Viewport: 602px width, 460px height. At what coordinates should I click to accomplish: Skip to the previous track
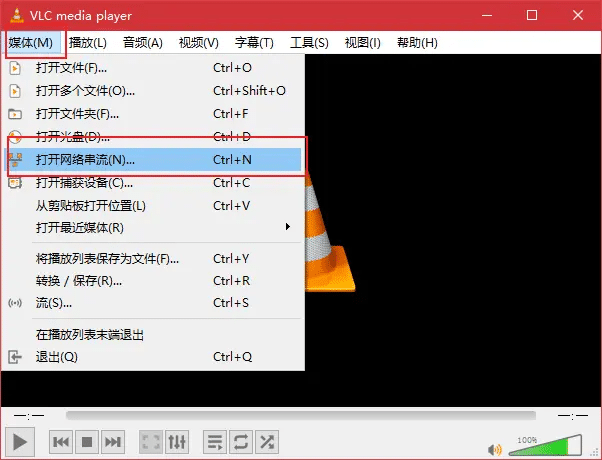[61, 442]
